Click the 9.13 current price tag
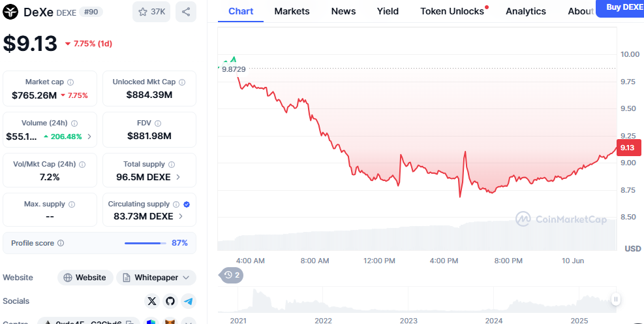The width and height of the screenshot is (644, 324). 628,148
